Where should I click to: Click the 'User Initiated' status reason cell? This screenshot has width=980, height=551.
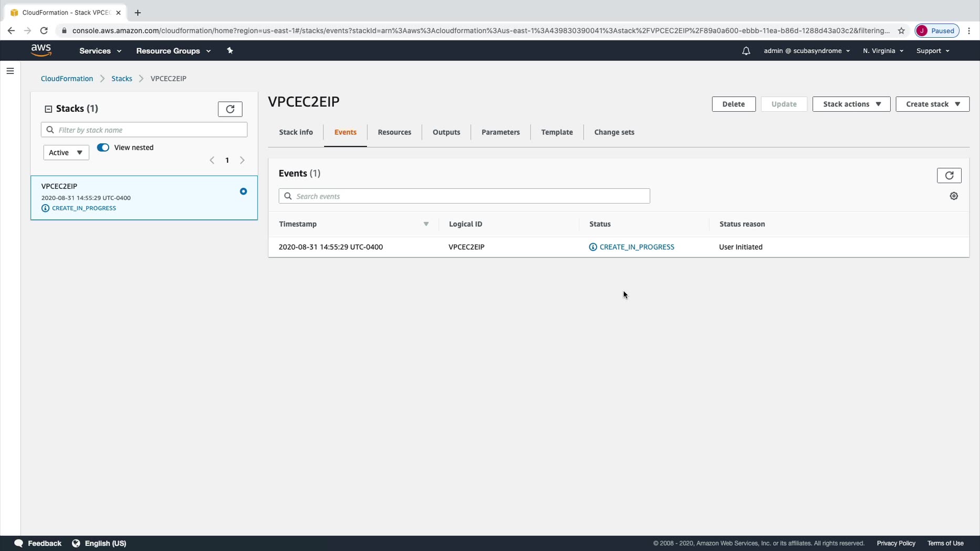741,247
